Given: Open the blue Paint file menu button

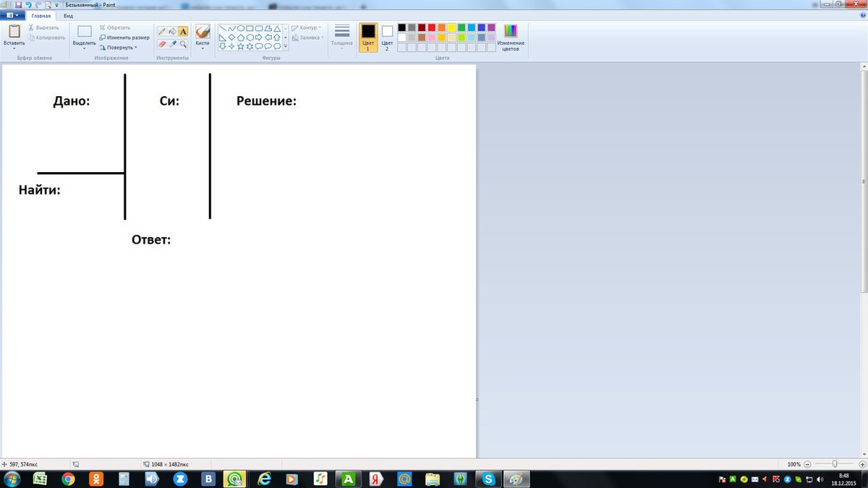Looking at the screenshot, I should (x=12, y=14).
